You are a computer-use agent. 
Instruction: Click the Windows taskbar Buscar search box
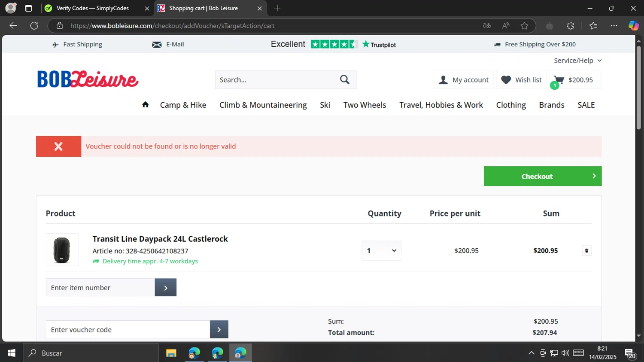91,353
